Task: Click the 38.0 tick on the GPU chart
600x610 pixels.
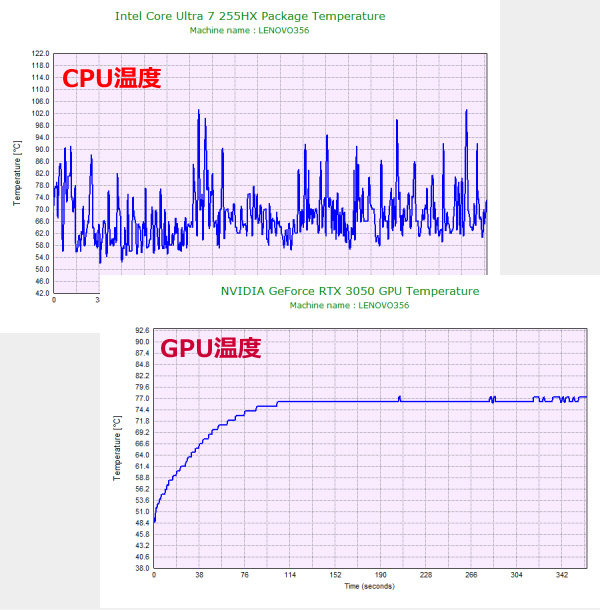Action: [x=140, y=568]
